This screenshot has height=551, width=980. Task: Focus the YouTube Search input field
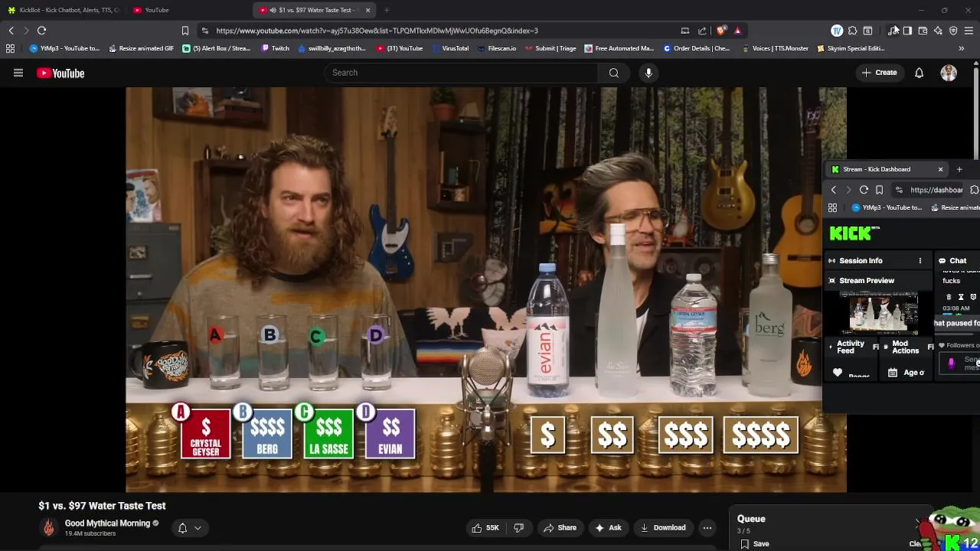pyautogui.click(x=462, y=73)
